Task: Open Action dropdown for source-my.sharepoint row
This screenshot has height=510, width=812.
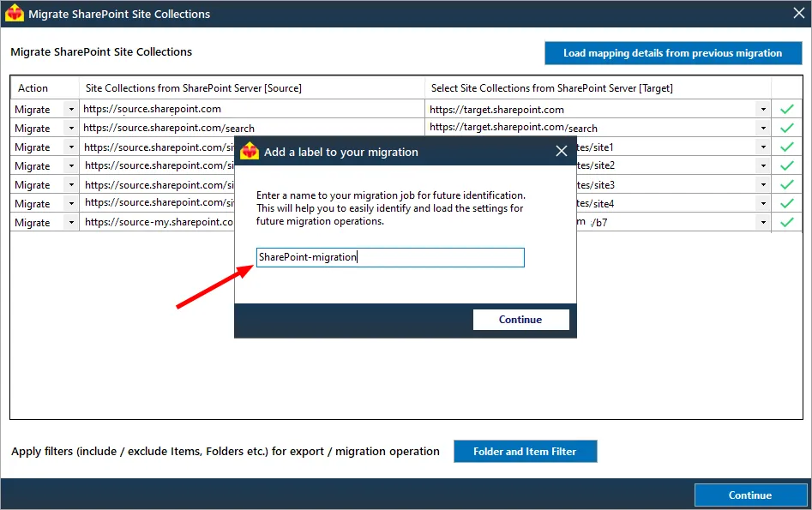Action: (x=71, y=222)
